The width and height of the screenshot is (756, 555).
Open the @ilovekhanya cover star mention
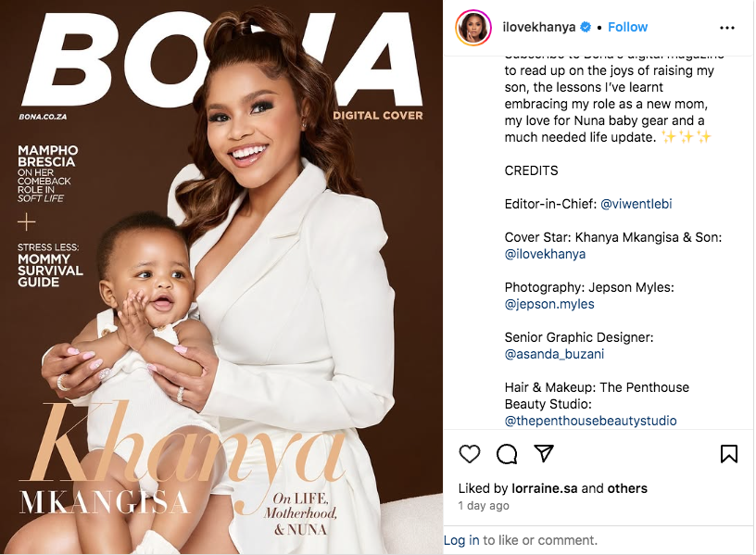pos(545,254)
